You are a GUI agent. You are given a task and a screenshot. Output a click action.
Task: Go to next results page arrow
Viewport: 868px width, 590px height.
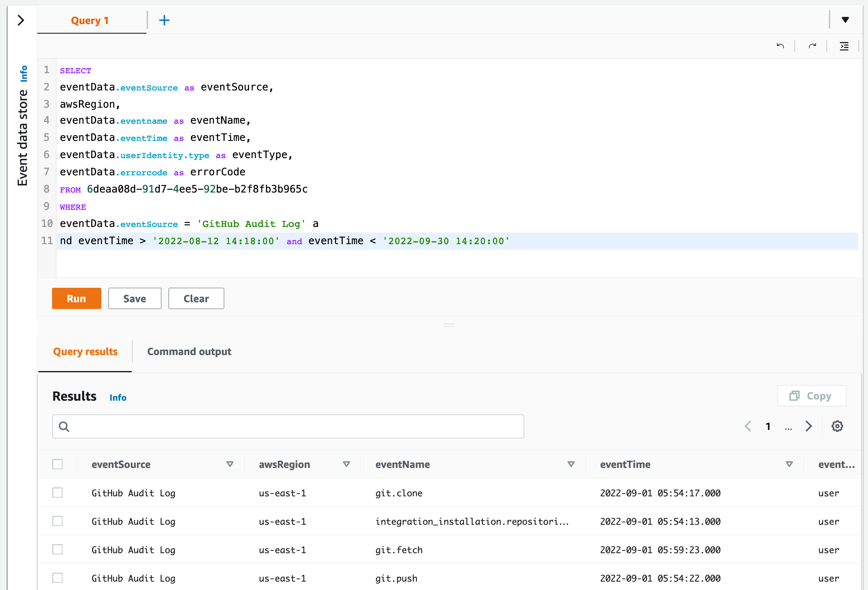(808, 426)
